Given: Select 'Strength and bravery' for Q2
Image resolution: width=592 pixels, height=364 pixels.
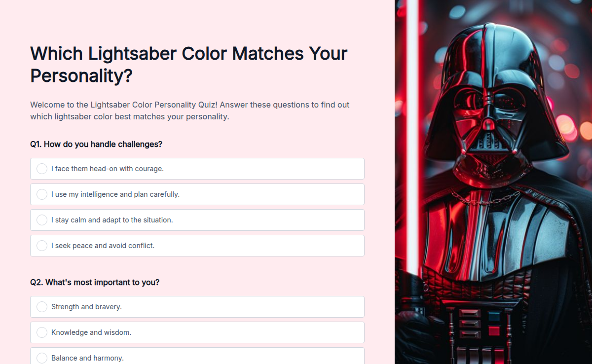Looking at the screenshot, I should point(42,307).
